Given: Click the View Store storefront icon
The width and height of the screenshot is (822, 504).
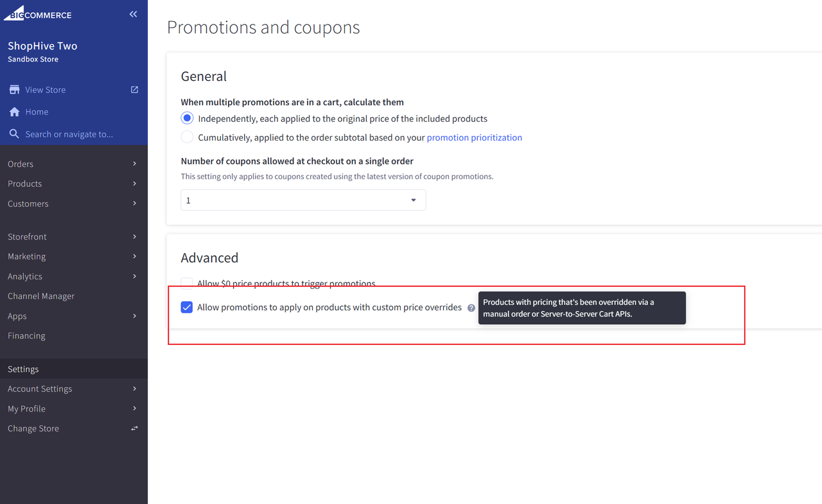Looking at the screenshot, I should [x=14, y=90].
